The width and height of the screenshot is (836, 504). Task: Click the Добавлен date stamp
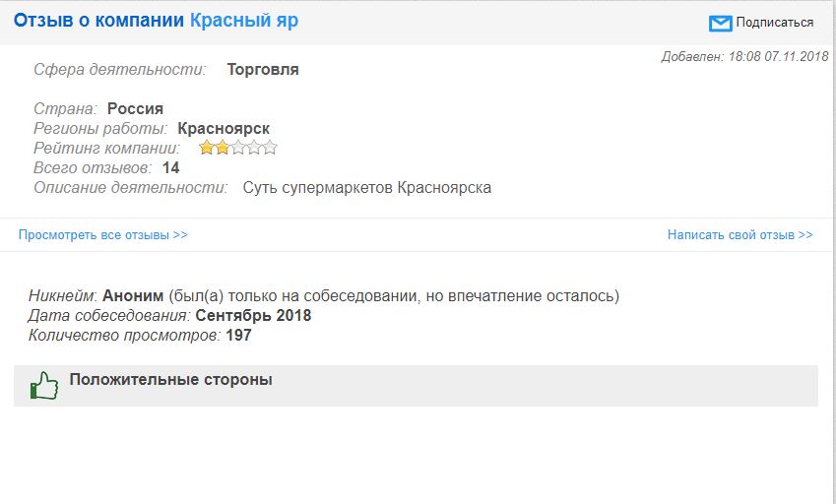coord(744,56)
